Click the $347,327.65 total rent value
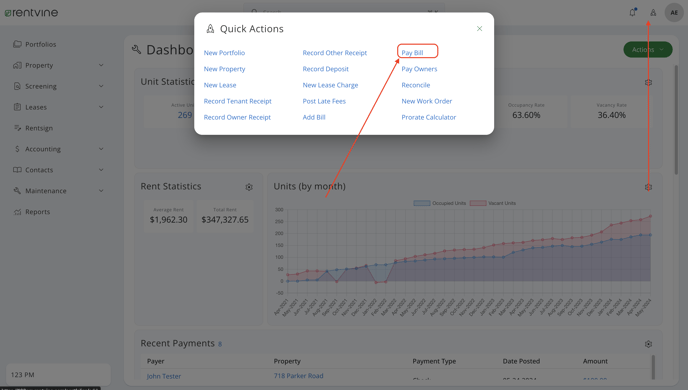This screenshot has width=688, height=390. pos(225,219)
